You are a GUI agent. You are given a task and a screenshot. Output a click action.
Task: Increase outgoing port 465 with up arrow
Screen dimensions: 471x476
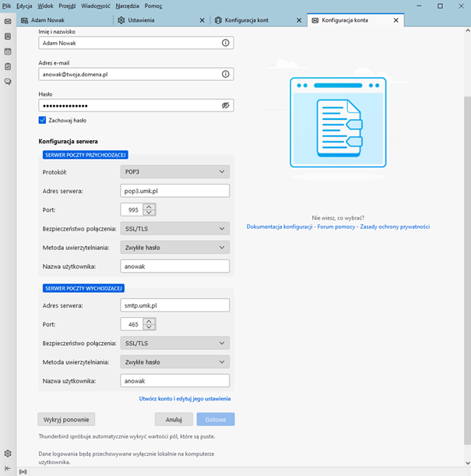[149, 321]
